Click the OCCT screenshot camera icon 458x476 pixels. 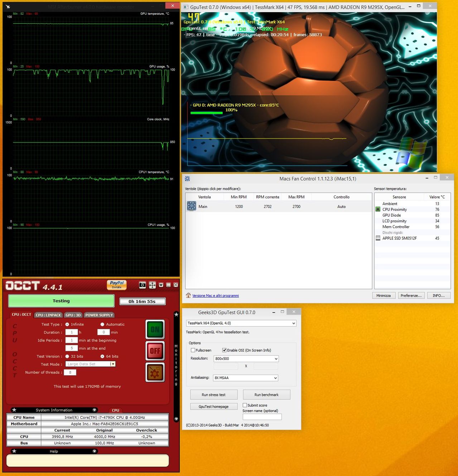(x=143, y=285)
